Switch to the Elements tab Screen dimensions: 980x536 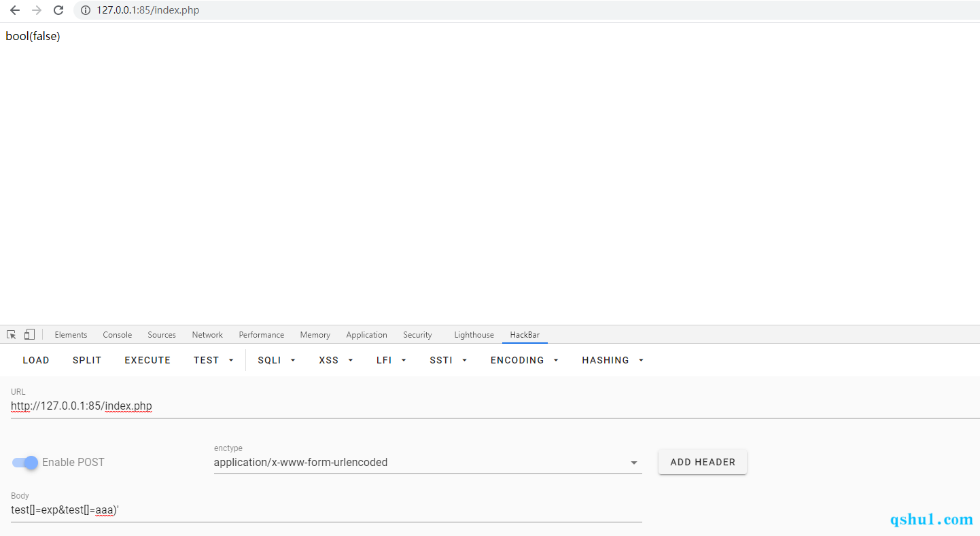pyautogui.click(x=71, y=335)
